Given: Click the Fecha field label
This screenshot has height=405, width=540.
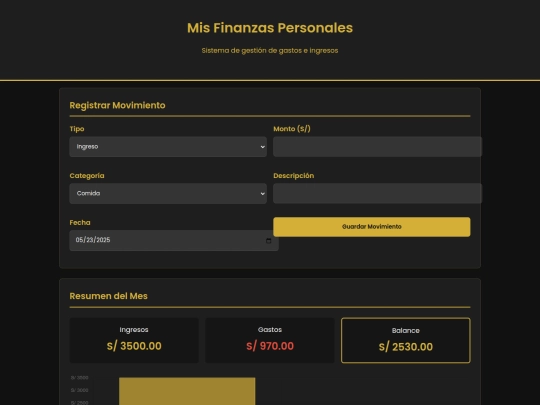Looking at the screenshot, I should coord(80,222).
